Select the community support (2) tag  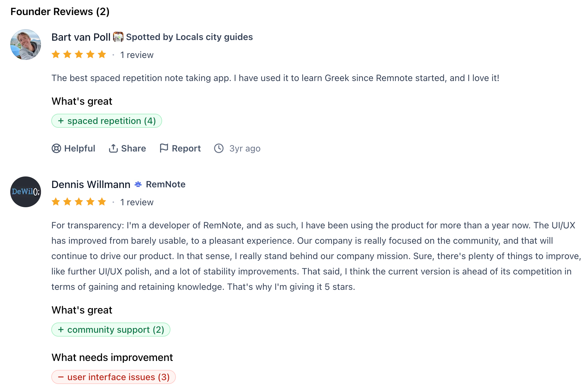111,330
